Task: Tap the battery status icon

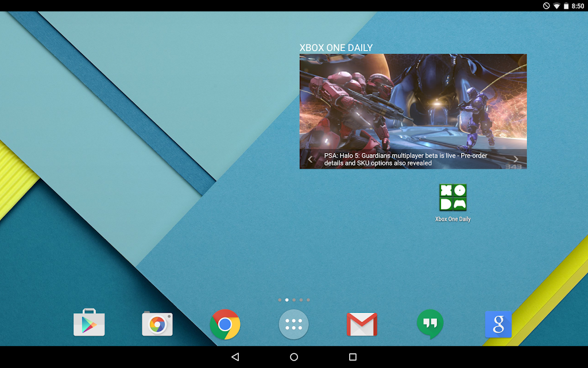Action: click(x=566, y=6)
